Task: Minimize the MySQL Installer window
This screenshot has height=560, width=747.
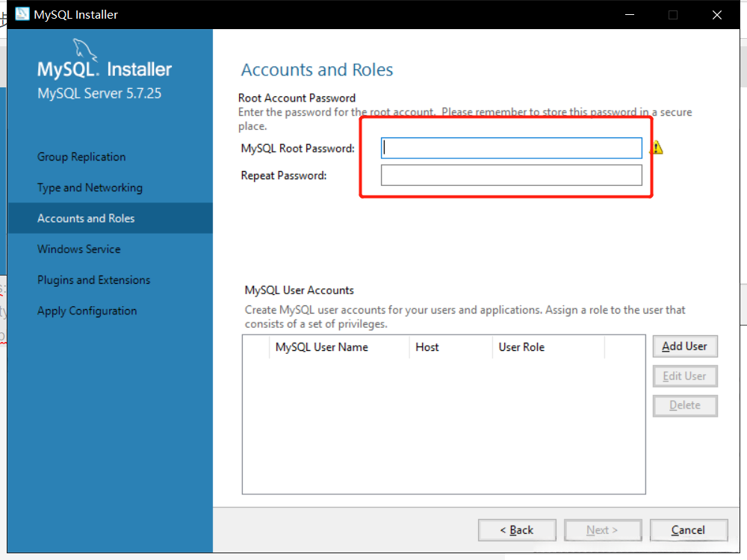Action: (630, 15)
